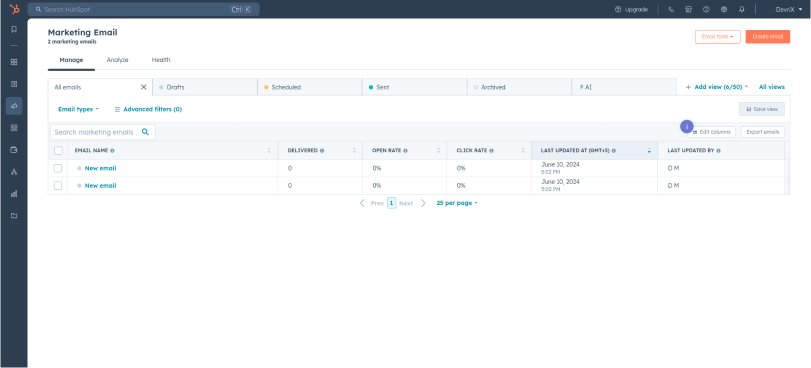Open the Library folder icon in the sidebar
811x368 pixels.
point(14,215)
